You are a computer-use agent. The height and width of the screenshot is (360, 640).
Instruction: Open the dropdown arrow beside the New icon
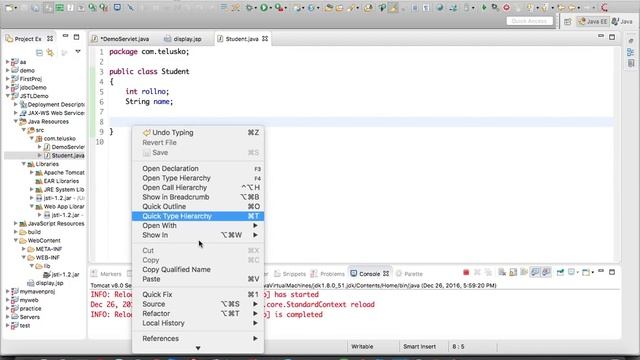click(16, 8)
